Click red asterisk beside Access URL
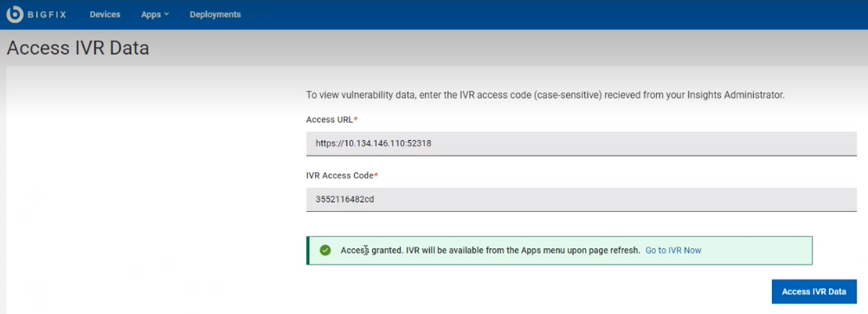This screenshot has height=314, width=868. (x=356, y=119)
